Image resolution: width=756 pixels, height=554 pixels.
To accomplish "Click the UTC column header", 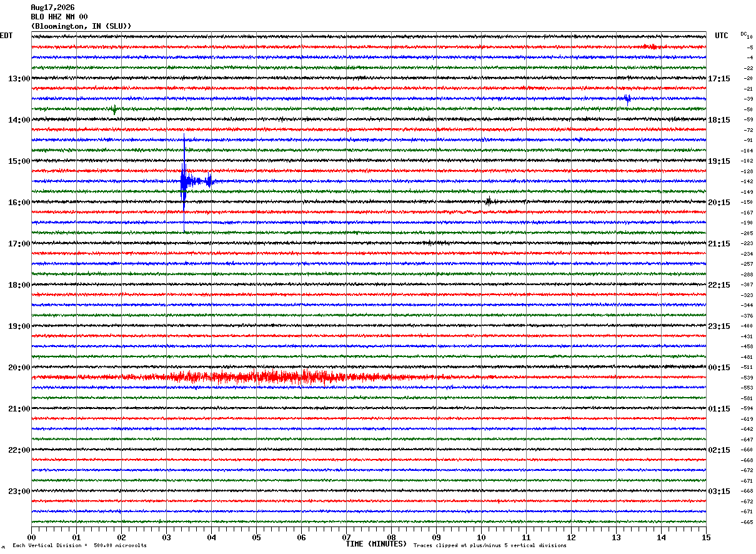I will pyautogui.click(x=722, y=36).
